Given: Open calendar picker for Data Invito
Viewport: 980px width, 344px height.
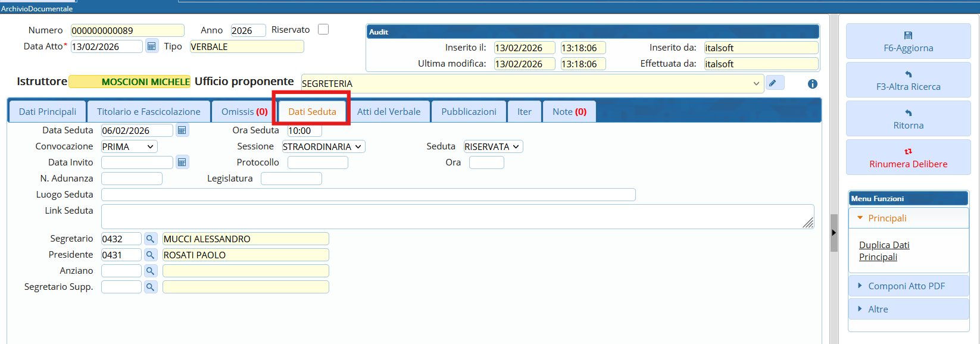Looking at the screenshot, I should (182, 162).
